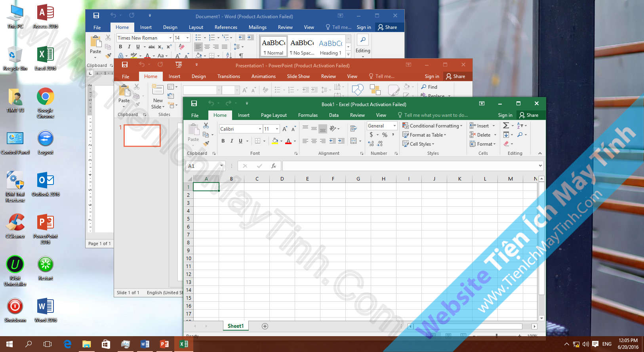Open the Excel Name Box dropdown arrow
This screenshot has height=352, width=644.
pyautogui.click(x=221, y=166)
